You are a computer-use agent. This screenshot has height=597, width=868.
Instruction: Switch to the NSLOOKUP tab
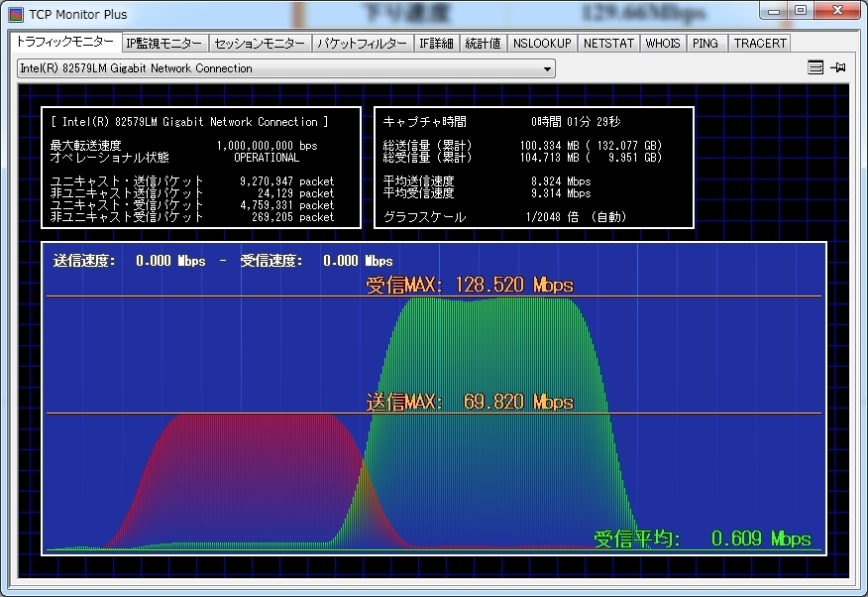tap(542, 44)
